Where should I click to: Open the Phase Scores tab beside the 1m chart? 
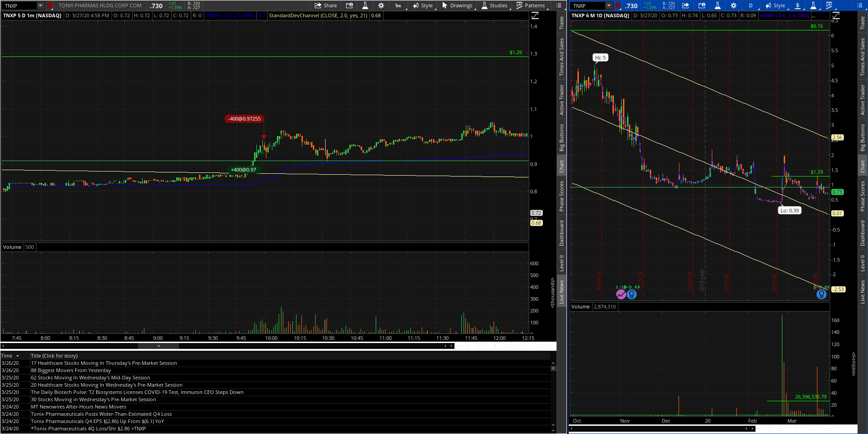click(x=562, y=196)
